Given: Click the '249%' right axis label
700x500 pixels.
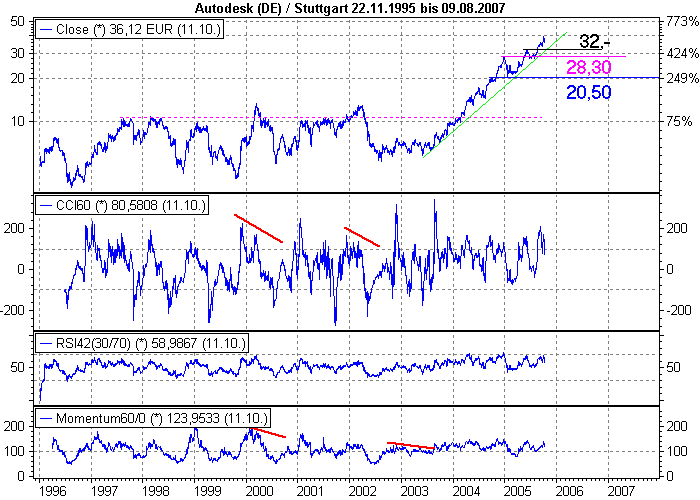Looking at the screenshot, I should pos(682,79).
